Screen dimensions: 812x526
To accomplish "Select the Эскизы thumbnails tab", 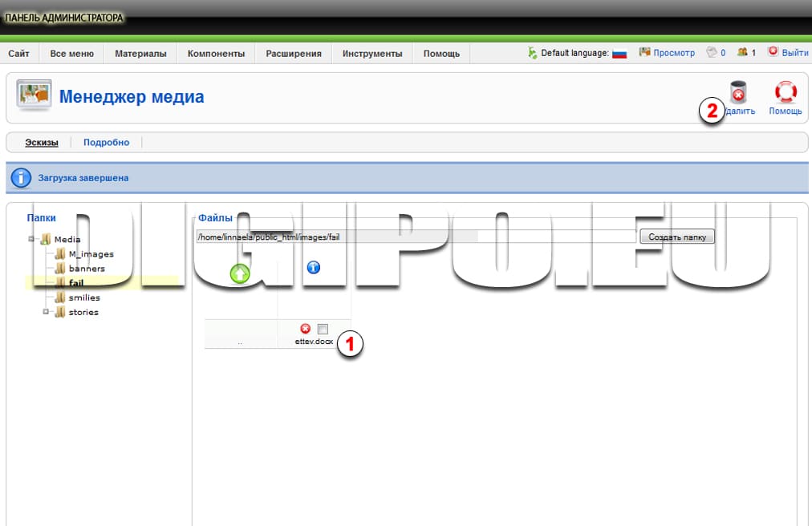I will point(42,143).
